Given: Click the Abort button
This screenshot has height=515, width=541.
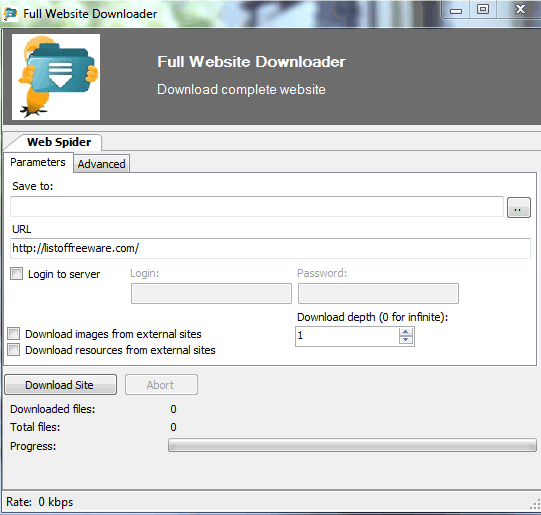Looking at the screenshot, I should (161, 385).
